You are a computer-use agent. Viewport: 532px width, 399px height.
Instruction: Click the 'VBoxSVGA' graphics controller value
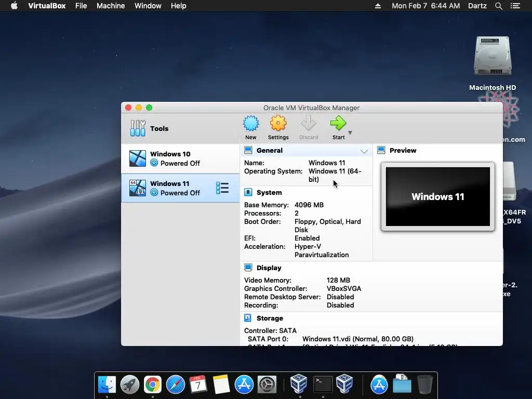click(344, 288)
